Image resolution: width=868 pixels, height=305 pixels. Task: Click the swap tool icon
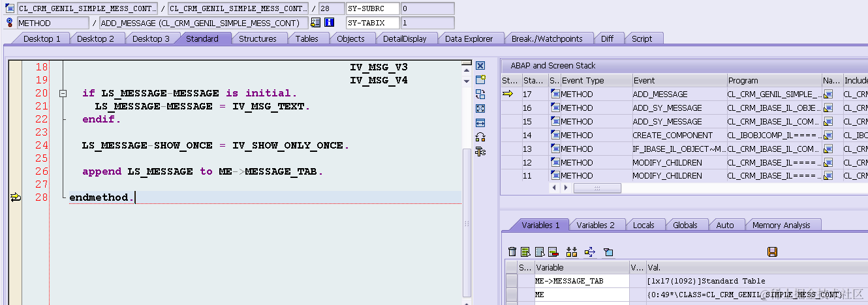coord(480,94)
